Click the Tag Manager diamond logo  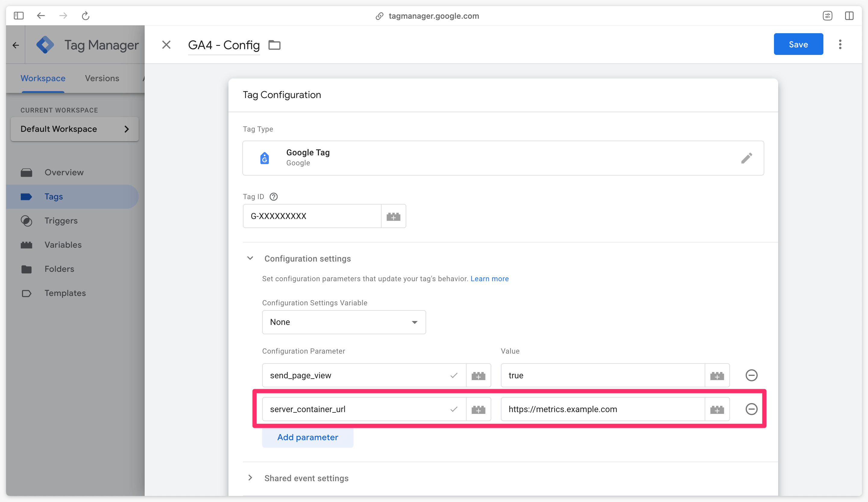(x=45, y=45)
